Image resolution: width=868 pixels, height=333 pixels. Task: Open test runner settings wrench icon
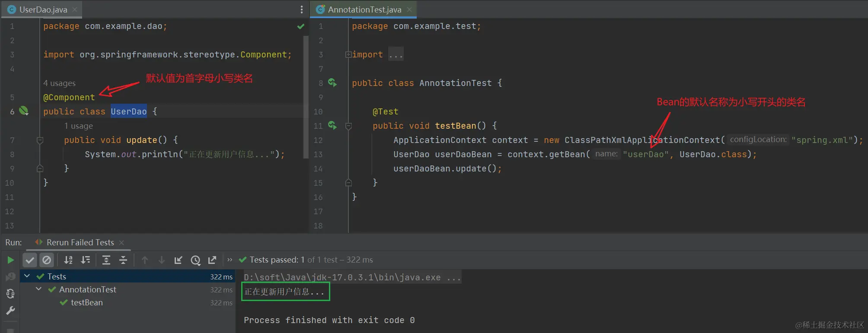(x=11, y=311)
